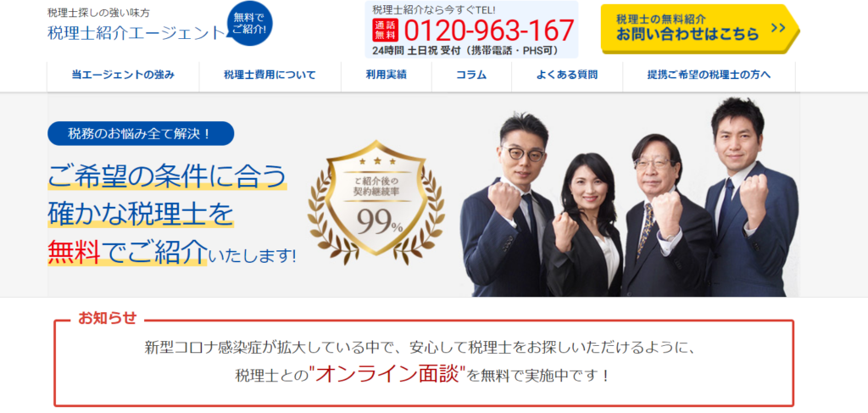The height and width of the screenshot is (413, 868).
Task: Open 提携ご希望の税理士の方へ in navigation
Action: point(709,75)
